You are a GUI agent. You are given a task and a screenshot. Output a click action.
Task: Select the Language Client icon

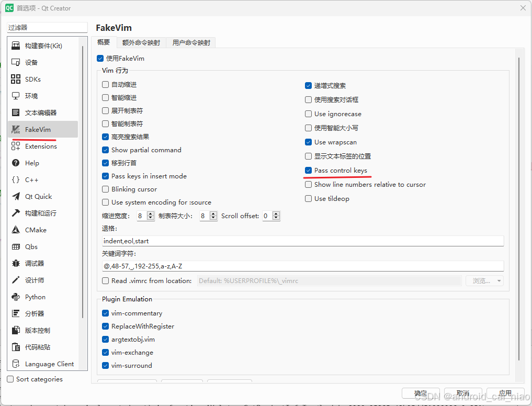pyautogui.click(x=16, y=364)
